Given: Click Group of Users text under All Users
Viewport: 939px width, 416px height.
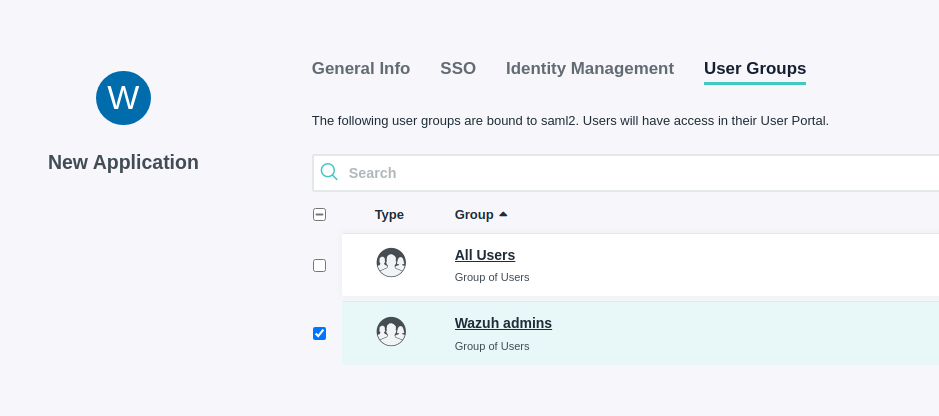Looking at the screenshot, I should click(x=492, y=277).
